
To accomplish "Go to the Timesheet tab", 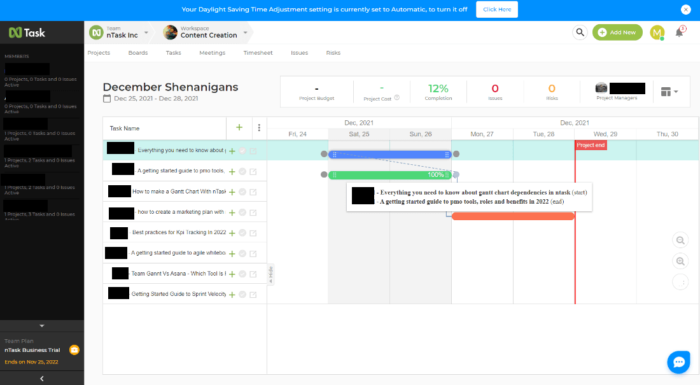I will (258, 53).
